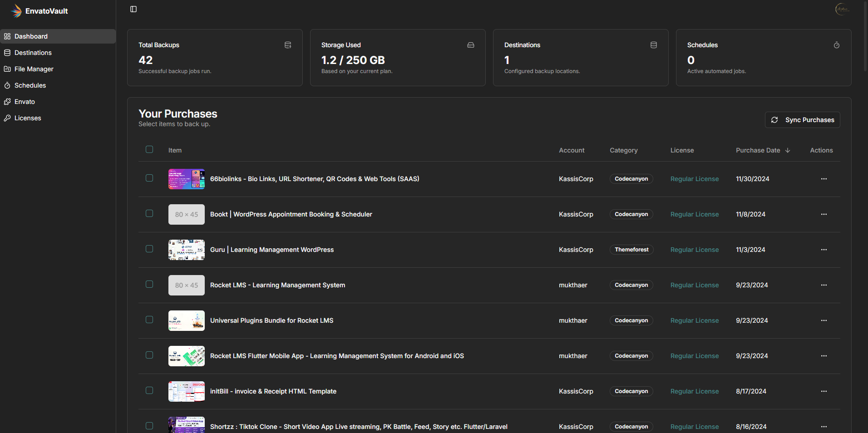Click the initBill template thumbnail
Viewport: 868px width, 433px height.
click(187, 391)
